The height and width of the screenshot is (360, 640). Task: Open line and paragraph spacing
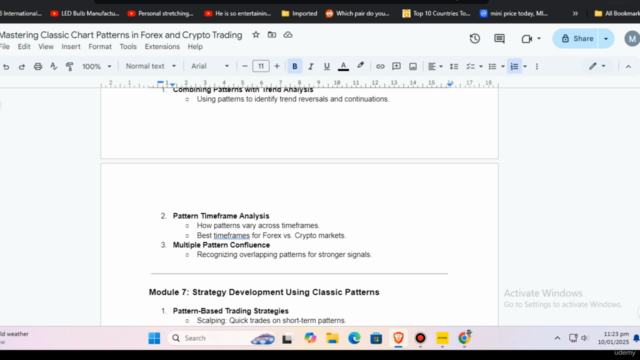[x=454, y=67]
